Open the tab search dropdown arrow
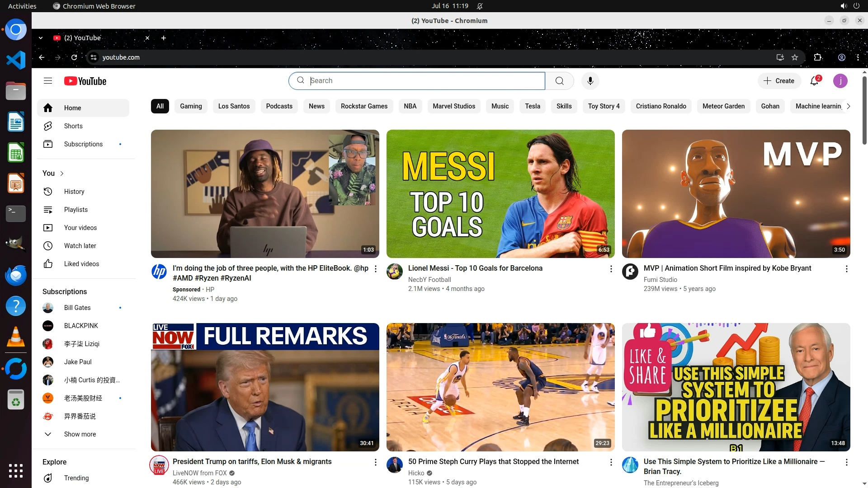The width and height of the screenshot is (868, 488). tap(41, 38)
